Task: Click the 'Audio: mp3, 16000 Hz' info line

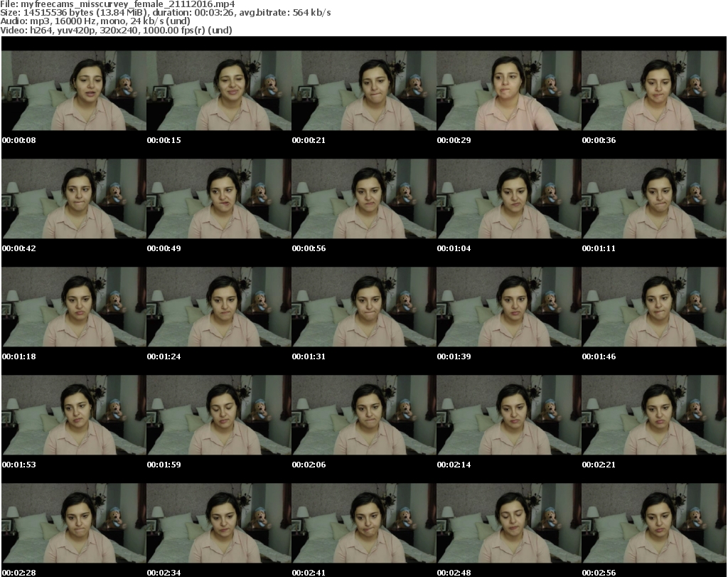Action: click(x=95, y=21)
